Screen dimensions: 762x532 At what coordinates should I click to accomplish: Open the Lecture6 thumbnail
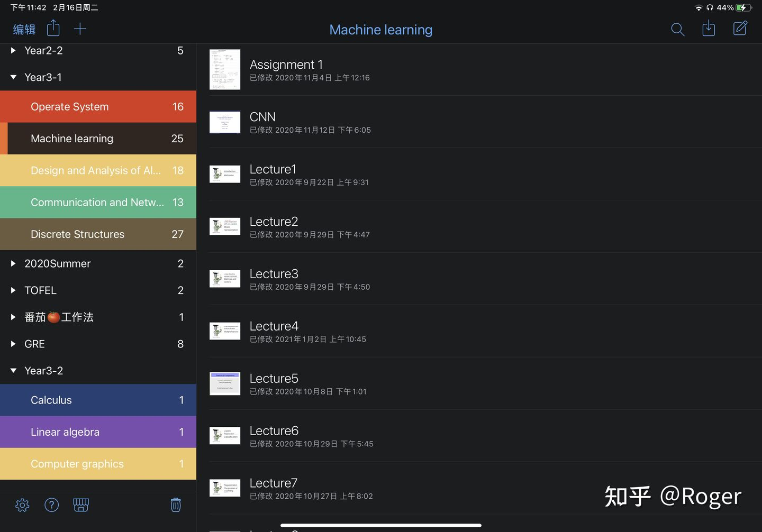pos(225,436)
